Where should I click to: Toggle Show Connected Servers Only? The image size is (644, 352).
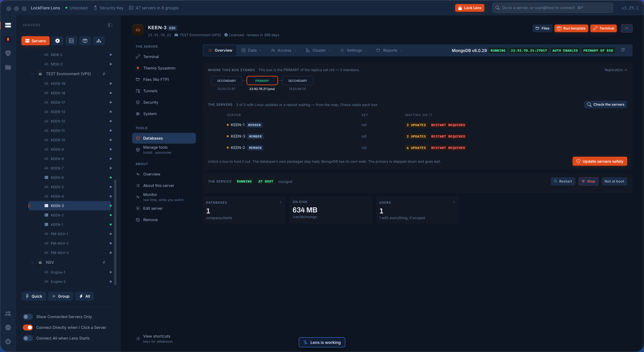[28, 317]
